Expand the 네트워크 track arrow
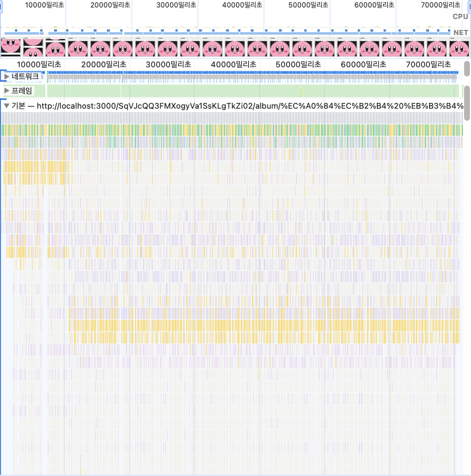This screenshot has width=471, height=476. coord(7,76)
